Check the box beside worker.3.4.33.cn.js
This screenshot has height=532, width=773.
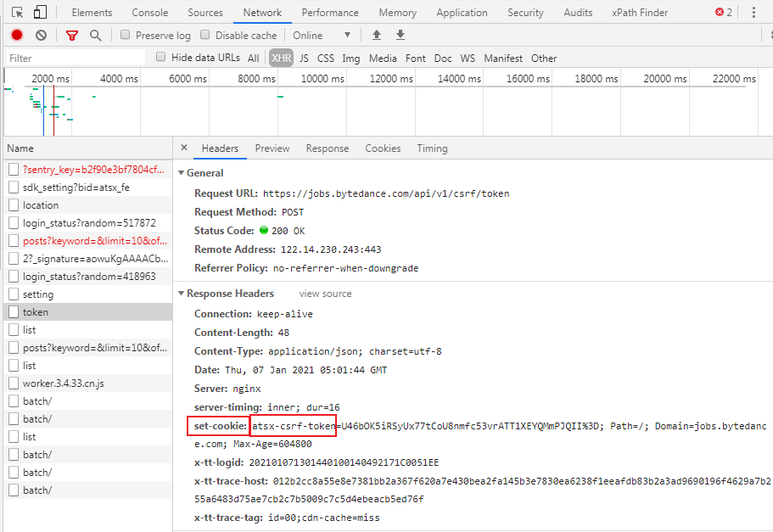(14, 384)
